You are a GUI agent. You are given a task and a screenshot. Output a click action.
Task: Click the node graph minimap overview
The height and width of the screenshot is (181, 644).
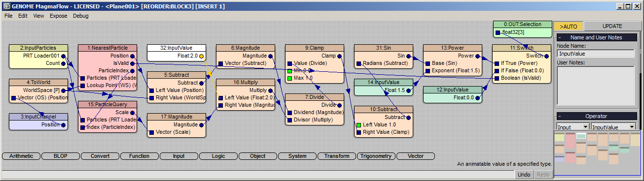click(598, 153)
